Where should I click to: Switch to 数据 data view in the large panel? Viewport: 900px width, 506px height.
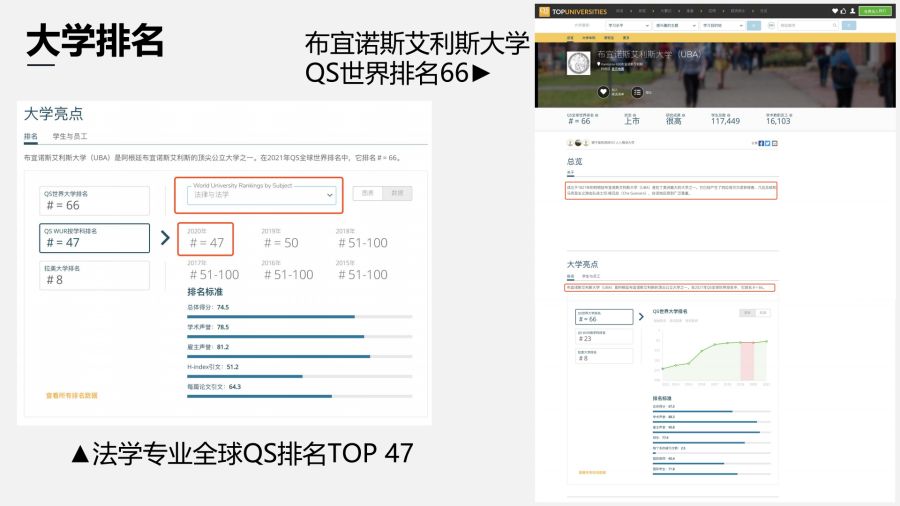(397, 193)
